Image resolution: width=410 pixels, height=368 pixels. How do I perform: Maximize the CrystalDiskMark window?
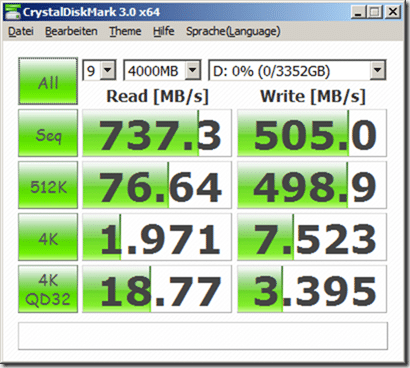tap(375, 12)
